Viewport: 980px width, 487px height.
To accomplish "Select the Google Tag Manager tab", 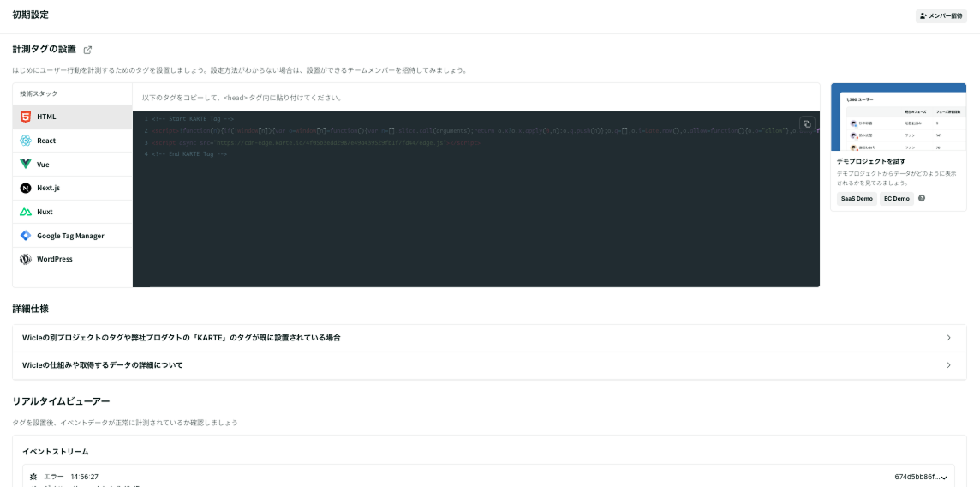I will click(x=73, y=236).
